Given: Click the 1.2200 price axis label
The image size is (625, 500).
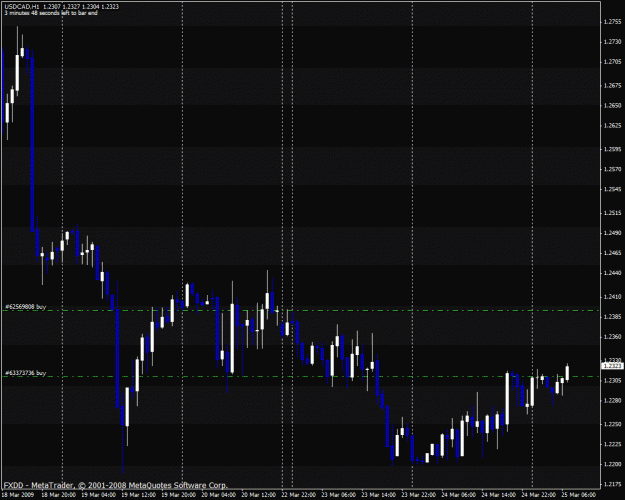Looking at the screenshot, I should (x=612, y=464).
